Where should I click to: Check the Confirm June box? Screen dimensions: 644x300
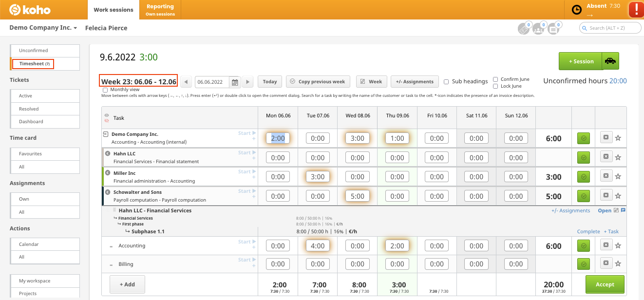pos(495,79)
